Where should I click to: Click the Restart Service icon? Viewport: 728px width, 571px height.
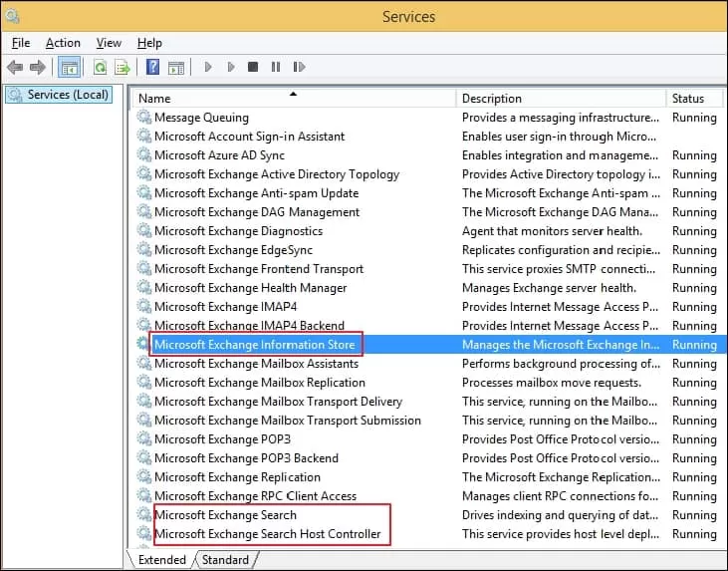[299, 67]
